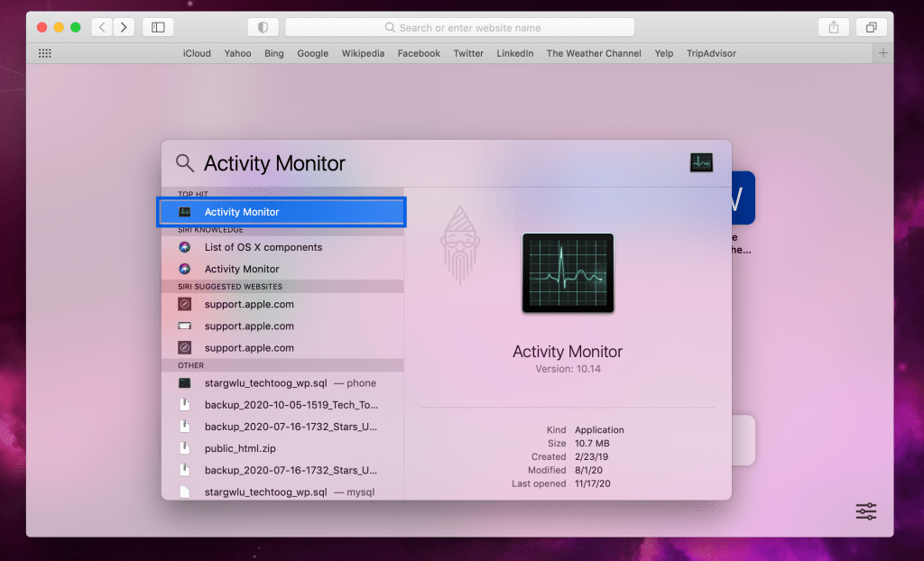Open The Weather Channel bookmark

[594, 53]
